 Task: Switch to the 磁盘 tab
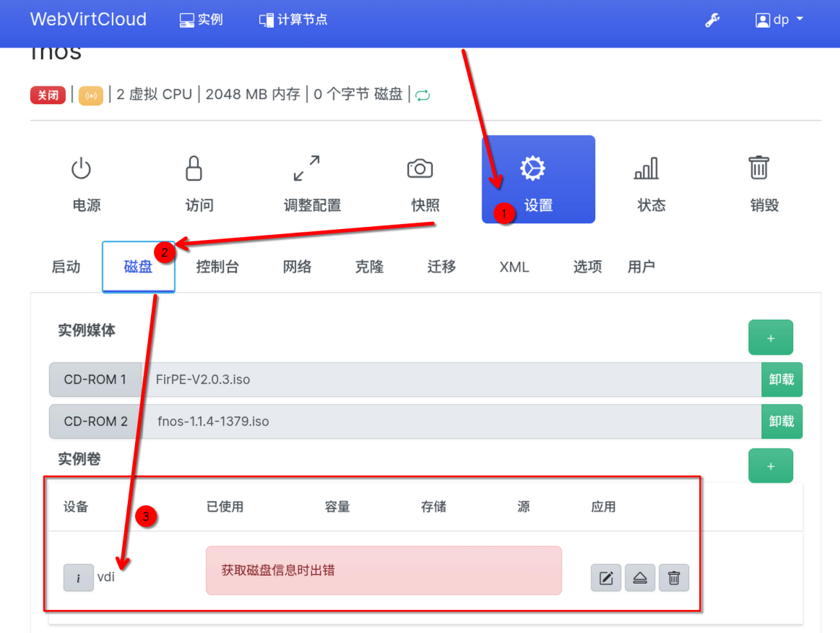(138, 267)
